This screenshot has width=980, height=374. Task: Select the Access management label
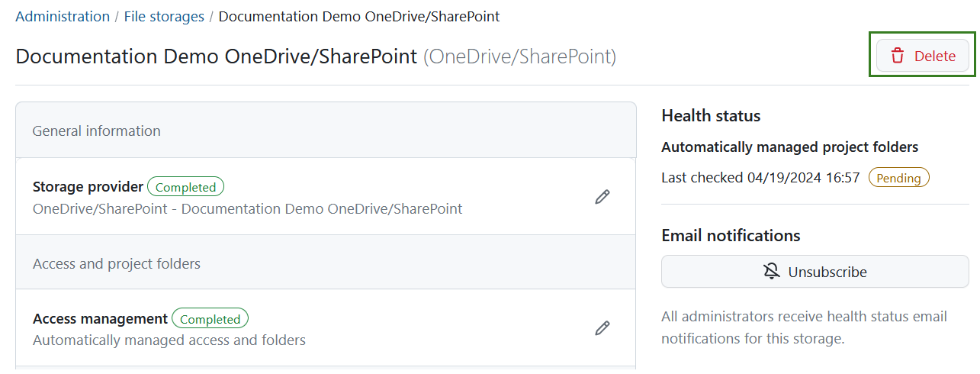click(100, 318)
